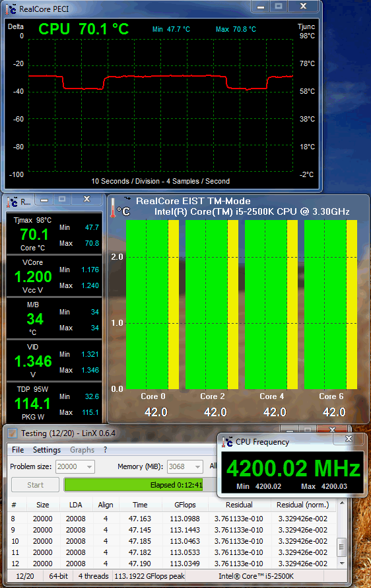
Task: Click the Intel Core i5-2500K status entry
Action: 256,576
